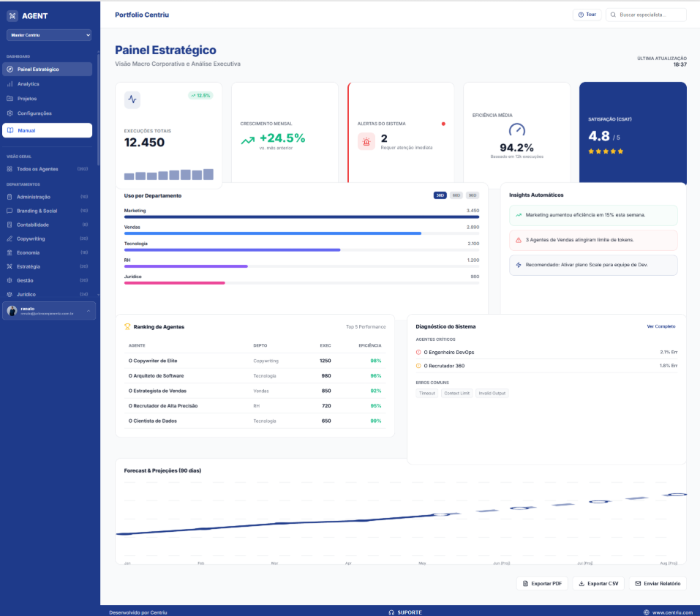Open the Jurídico department in sidebar
Screen dimensions: 700x616
[48, 294]
